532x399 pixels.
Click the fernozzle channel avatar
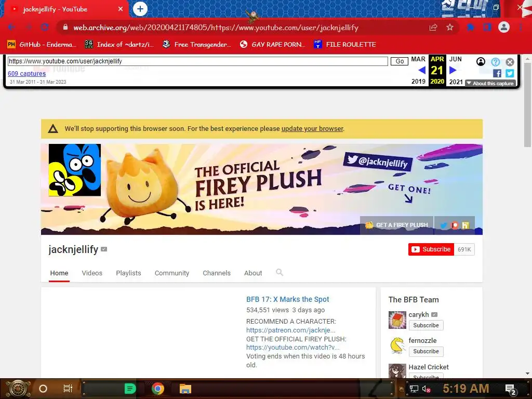click(397, 346)
